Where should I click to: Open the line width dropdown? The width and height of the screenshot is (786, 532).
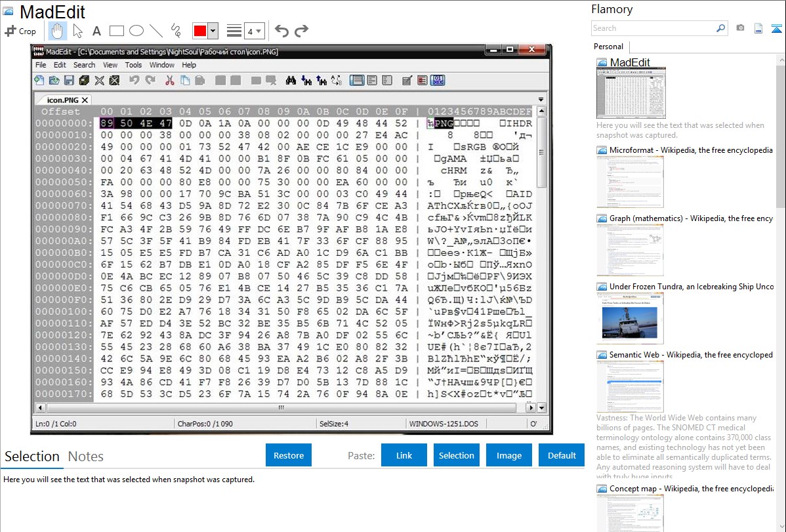point(254,31)
